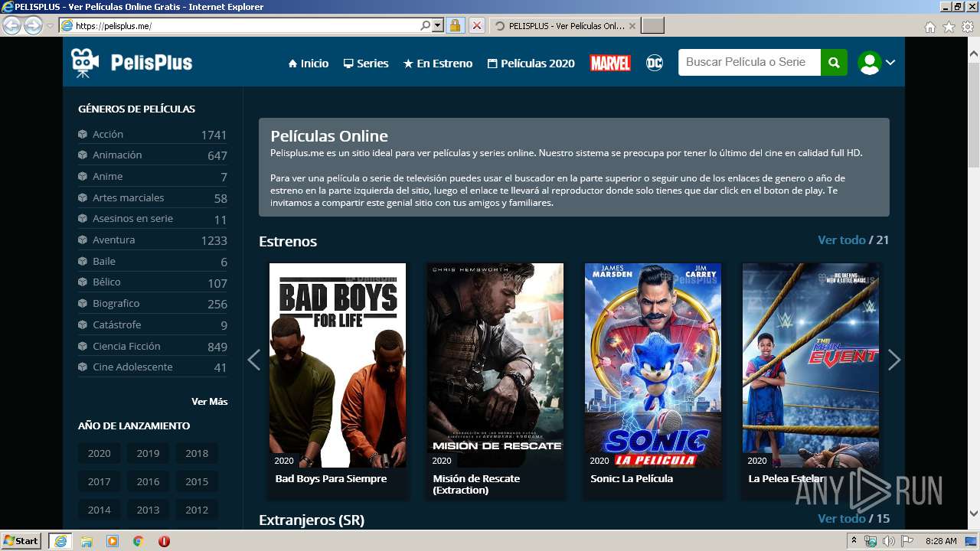Viewport: 980px width, 551px height.
Task: Click the green search magnifier button
Action: [x=834, y=63]
